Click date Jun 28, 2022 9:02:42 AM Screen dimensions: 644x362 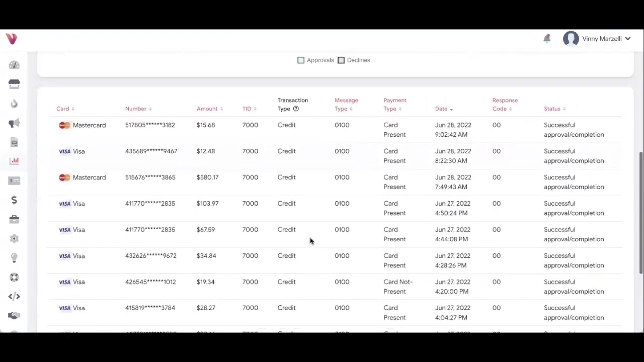click(453, 130)
